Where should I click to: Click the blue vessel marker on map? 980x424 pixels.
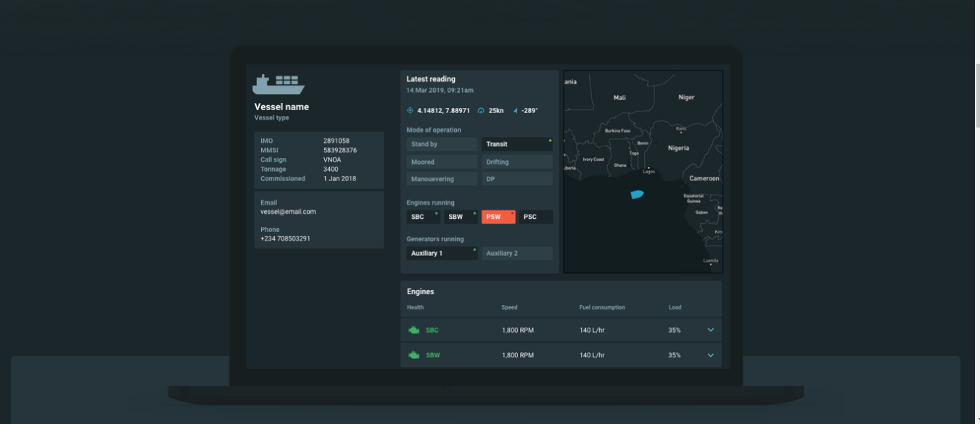637,194
